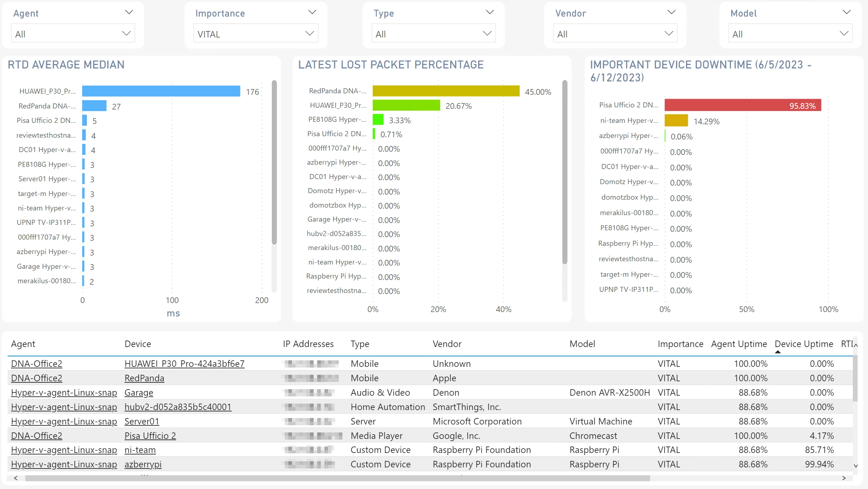Click the Pisa Ufficio 2 95.83% downtime bar
This screenshot has width=868, height=489.
[743, 105]
